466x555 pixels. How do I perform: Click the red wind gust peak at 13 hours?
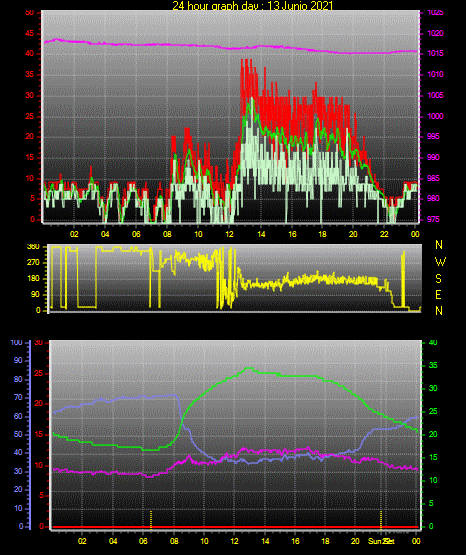coord(247,61)
